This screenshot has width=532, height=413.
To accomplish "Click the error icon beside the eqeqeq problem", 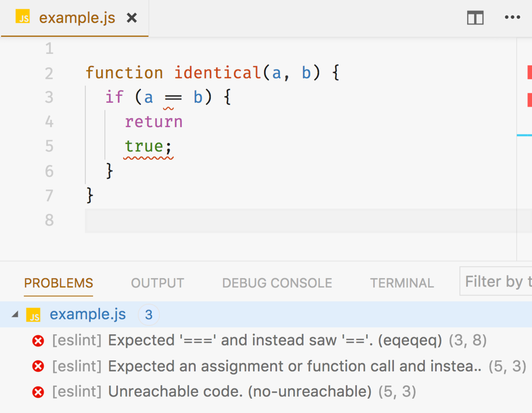I will (38, 340).
